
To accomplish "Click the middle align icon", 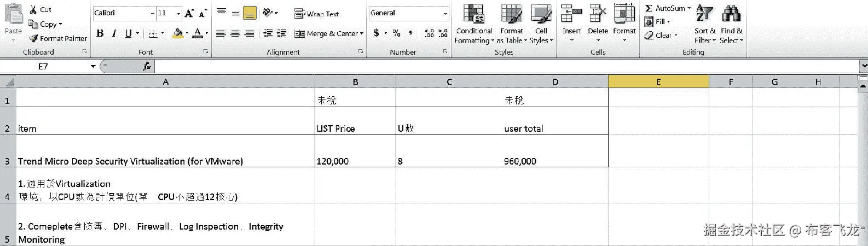I will pos(235,13).
